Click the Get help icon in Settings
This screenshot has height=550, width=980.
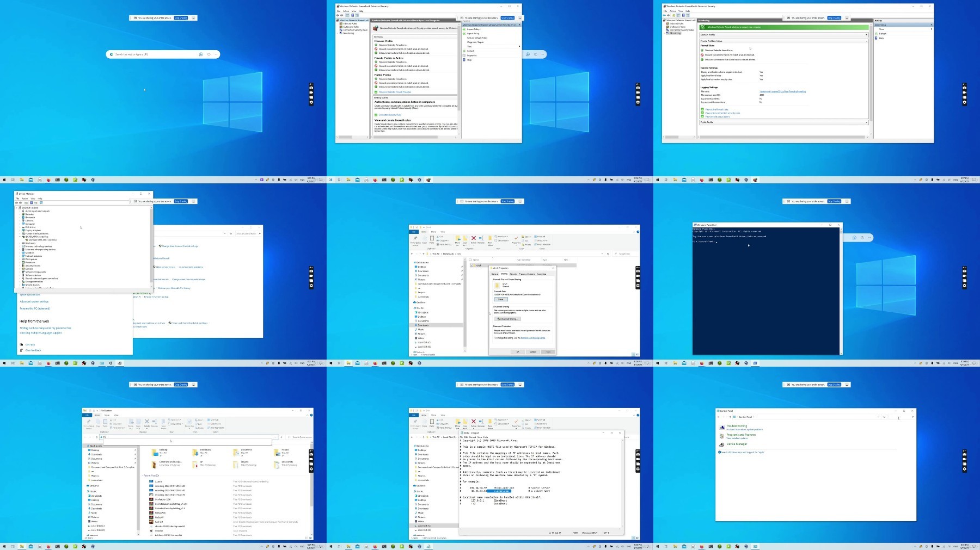pyautogui.click(x=22, y=344)
